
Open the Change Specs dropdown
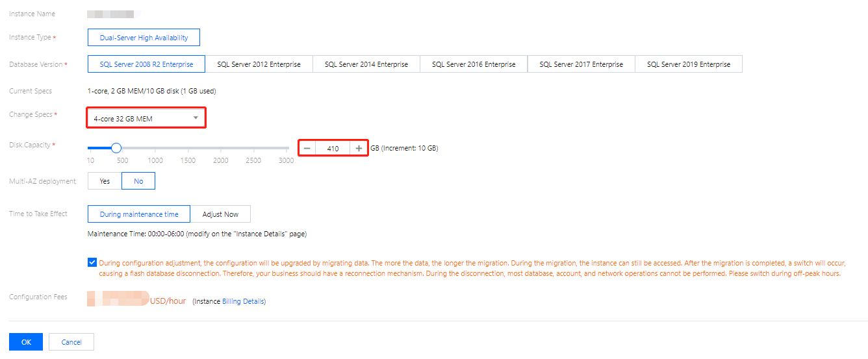point(146,118)
